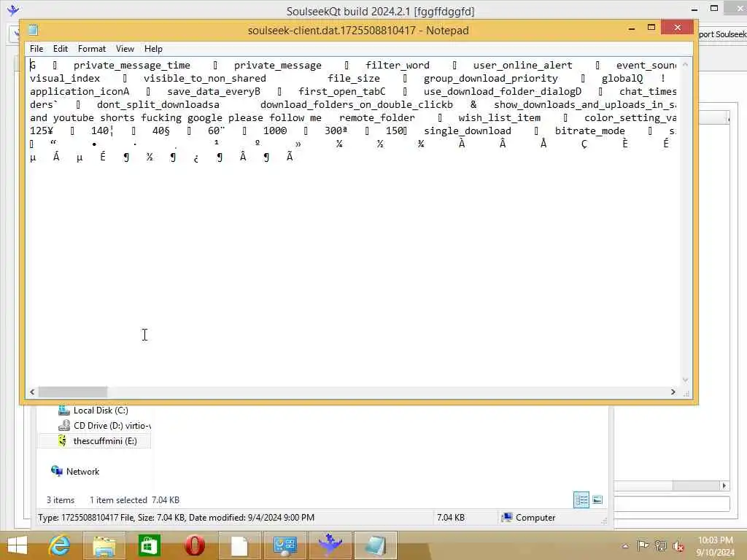The height and width of the screenshot is (560, 747).
Task: Open Internet Explorer from taskbar
Action: coord(59,545)
